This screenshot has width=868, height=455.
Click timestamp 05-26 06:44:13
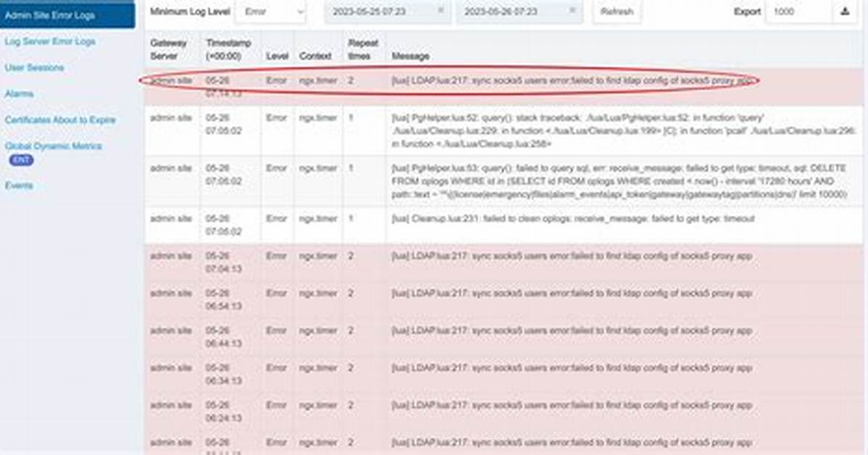224,337
